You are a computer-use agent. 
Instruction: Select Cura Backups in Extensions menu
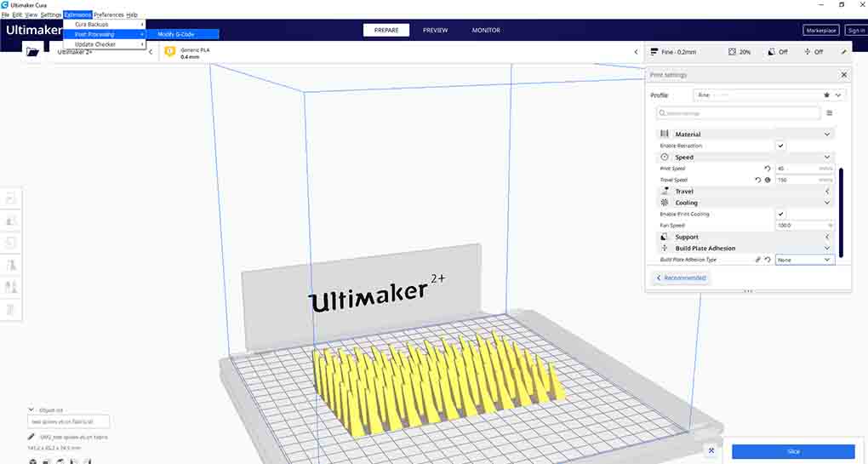[105, 25]
